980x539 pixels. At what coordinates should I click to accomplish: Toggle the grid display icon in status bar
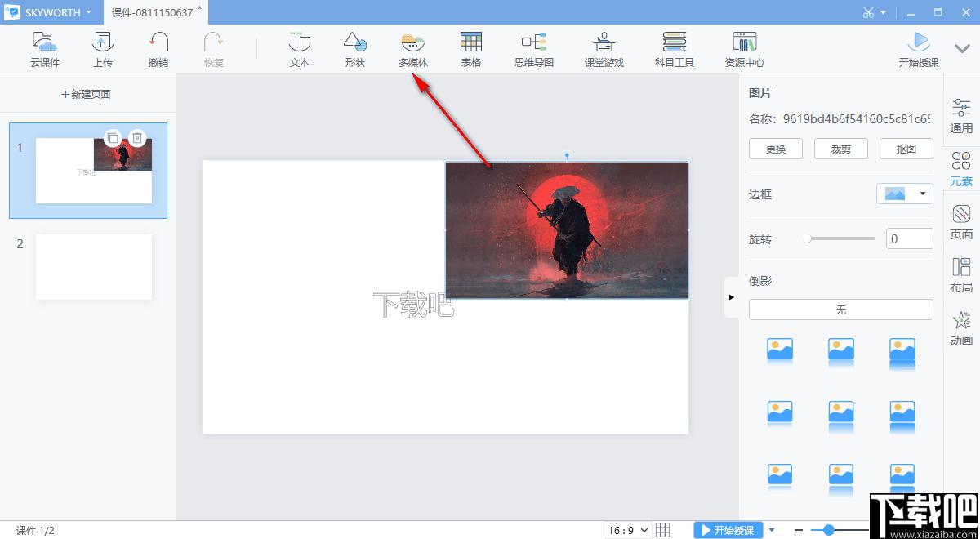click(x=663, y=530)
